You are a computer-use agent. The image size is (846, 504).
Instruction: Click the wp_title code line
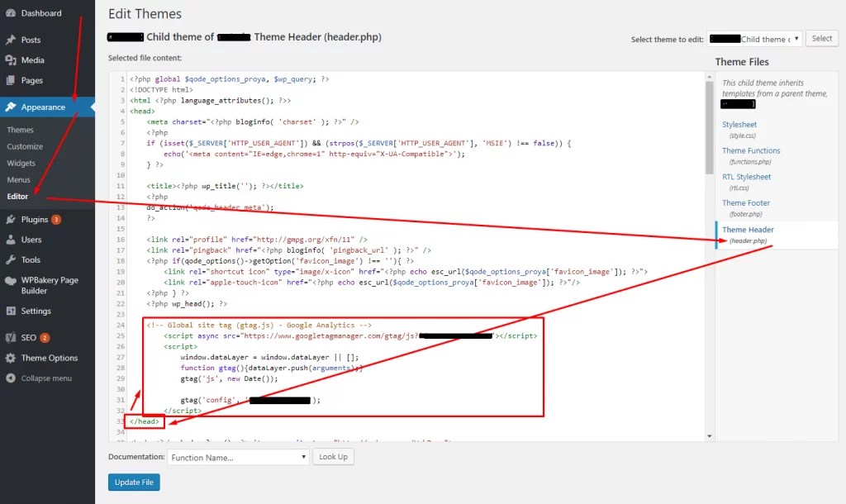(x=225, y=186)
